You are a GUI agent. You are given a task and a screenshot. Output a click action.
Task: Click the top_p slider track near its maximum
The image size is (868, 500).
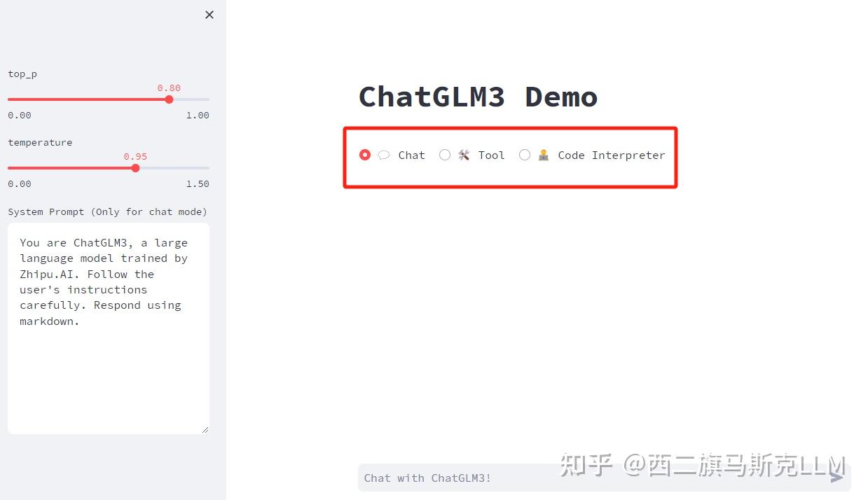click(203, 99)
